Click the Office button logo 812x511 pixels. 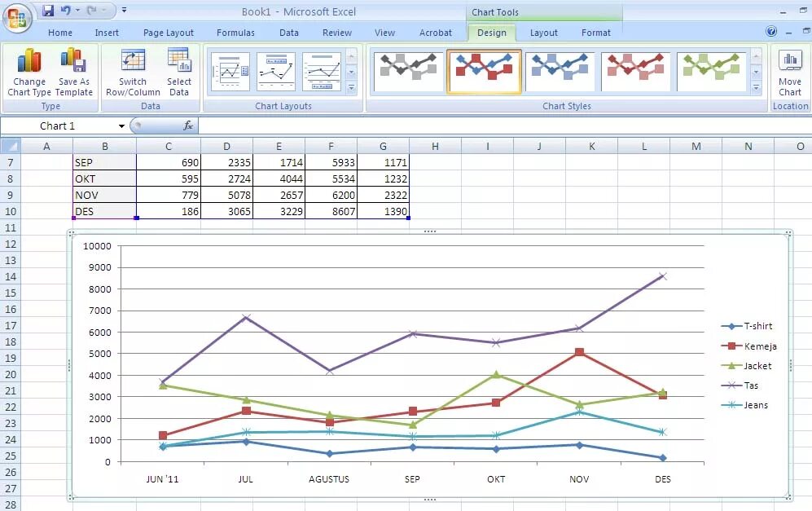pos(17,18)
